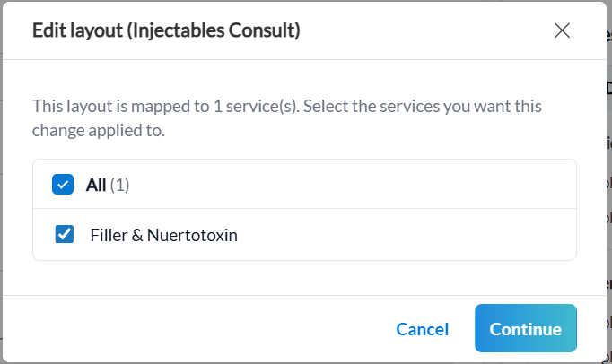This screenshot has height=364, width=612.
Task: Click the blank gap above the description text
Action: pos(305,78)
